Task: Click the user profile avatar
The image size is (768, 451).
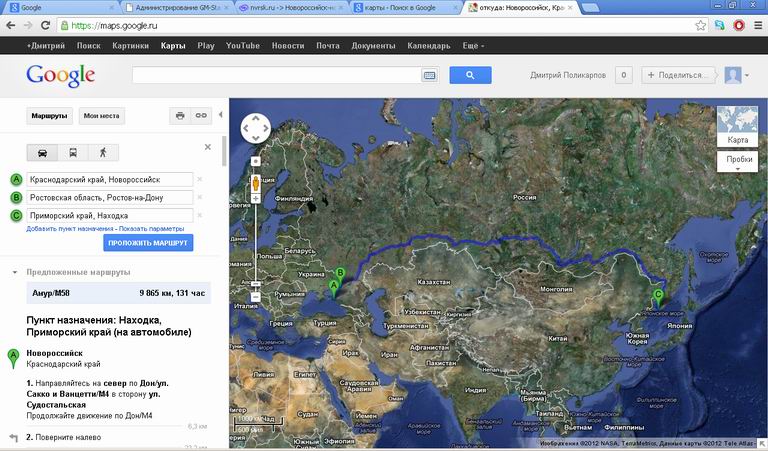Action: (x=733, y=75)
